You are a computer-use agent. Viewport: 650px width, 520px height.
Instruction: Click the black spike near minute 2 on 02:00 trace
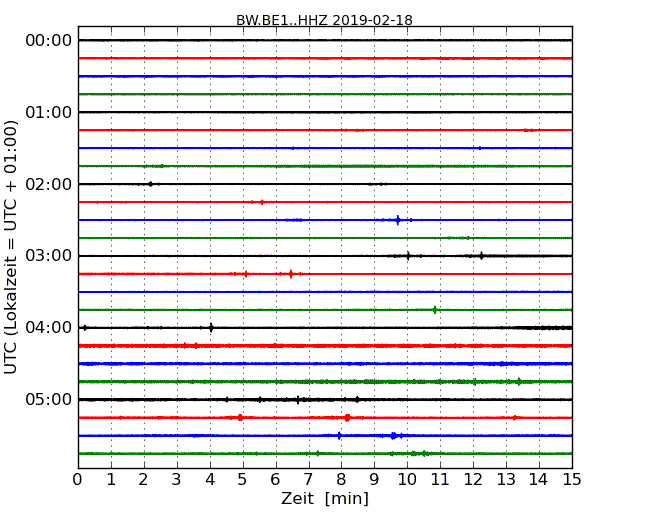150,184
